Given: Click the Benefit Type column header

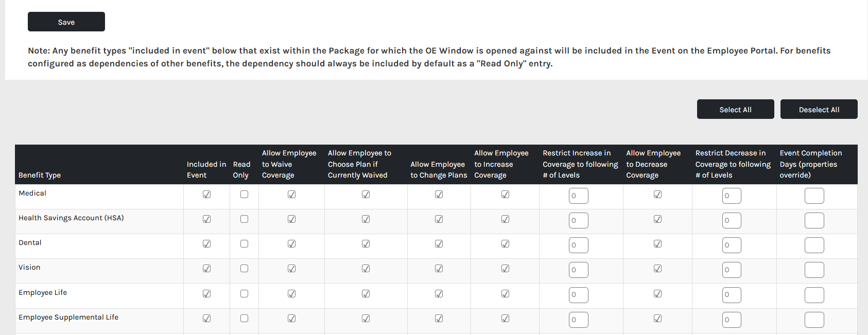Looking at the screenshot, I should click(40, 175).
